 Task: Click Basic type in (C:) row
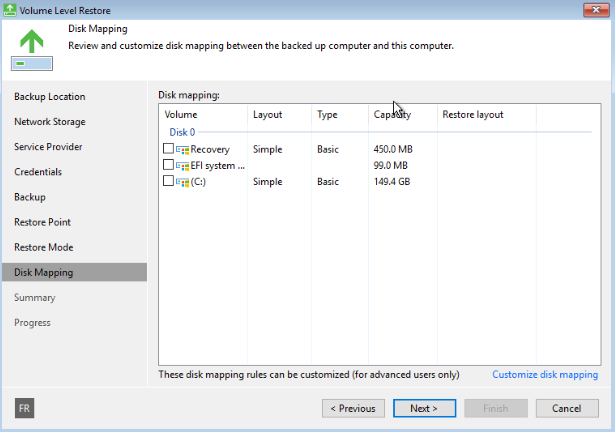pyautogui.click(x=328, y=182)
